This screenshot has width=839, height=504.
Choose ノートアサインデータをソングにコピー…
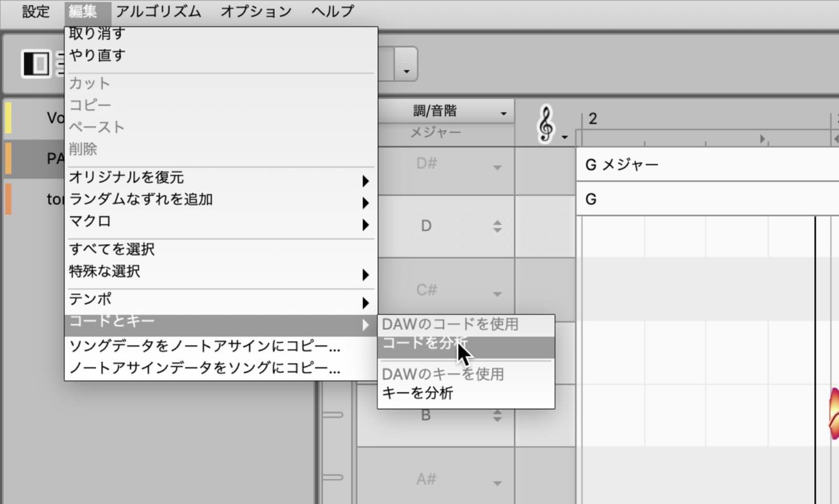[x=221, y=368]
